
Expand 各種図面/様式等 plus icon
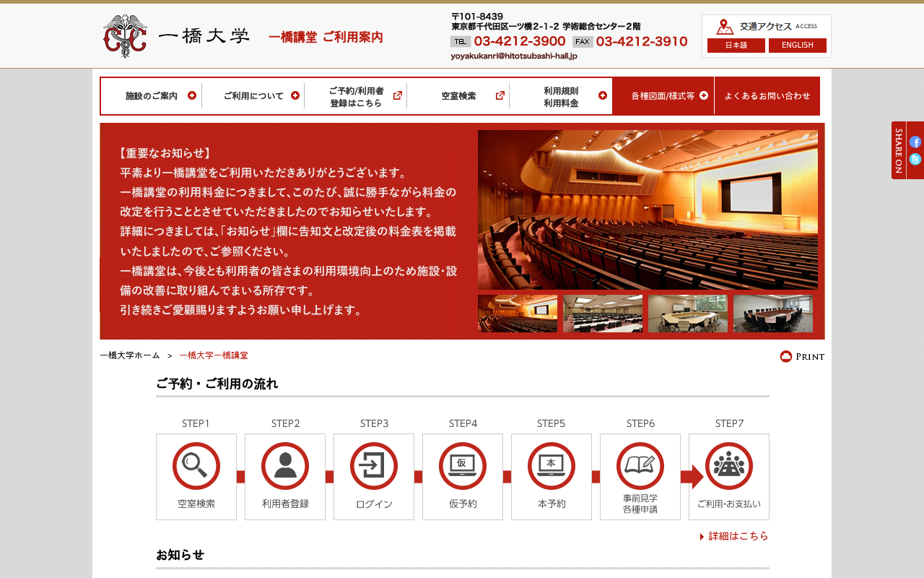(x=704, y=95)
